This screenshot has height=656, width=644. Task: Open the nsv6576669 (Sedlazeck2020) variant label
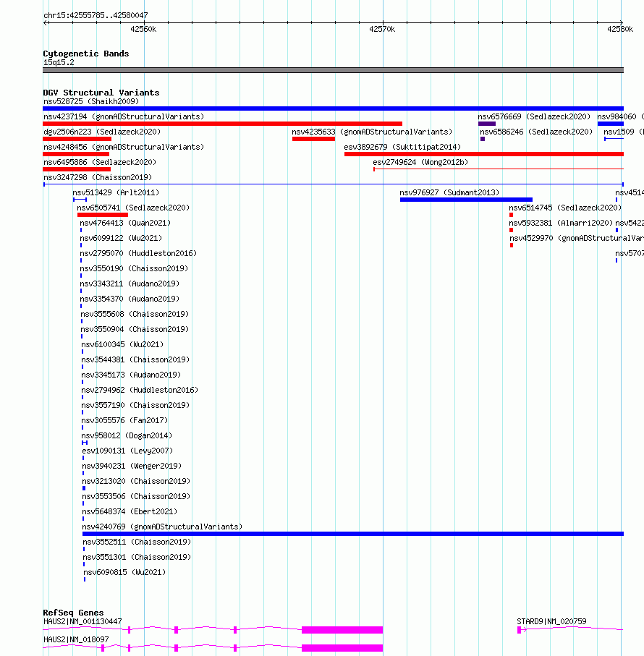point(534,116)
